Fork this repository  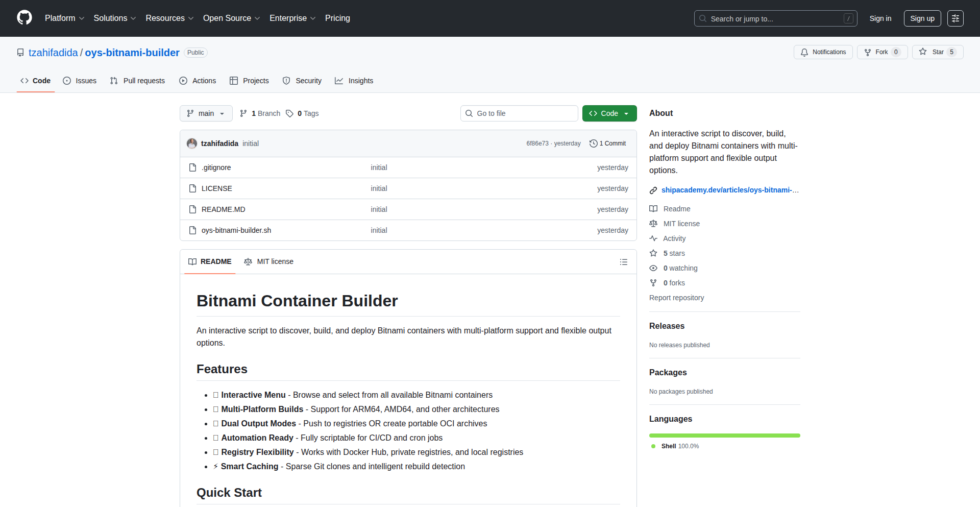[882, 52]
